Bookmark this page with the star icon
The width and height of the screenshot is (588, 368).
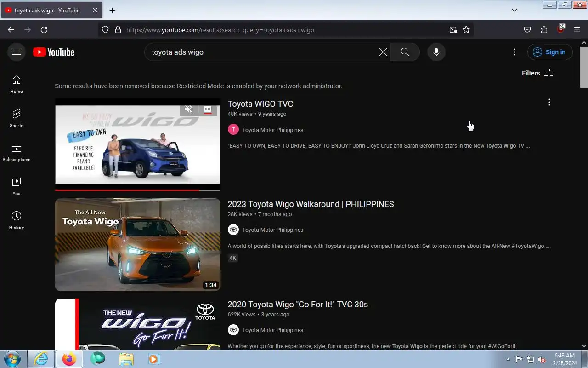click(x=466, y=30)
